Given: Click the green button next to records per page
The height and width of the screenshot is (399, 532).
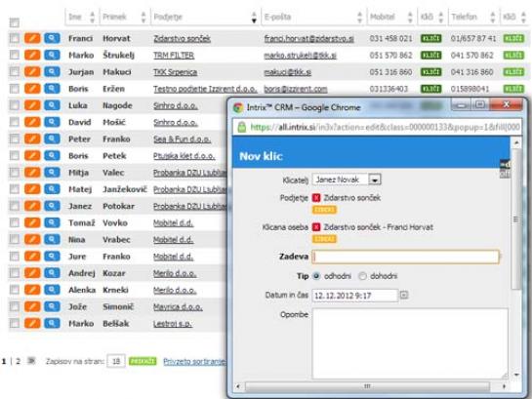Looking at the screenshot, I should tap(143, 361).
